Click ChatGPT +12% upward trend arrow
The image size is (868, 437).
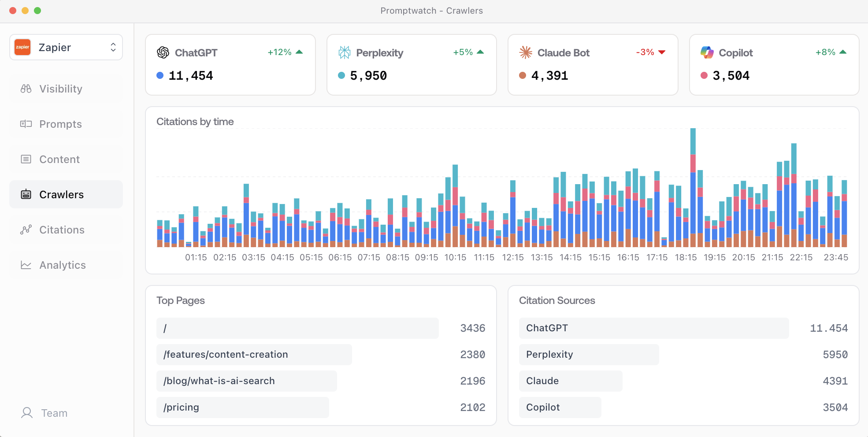coord(300,52)
